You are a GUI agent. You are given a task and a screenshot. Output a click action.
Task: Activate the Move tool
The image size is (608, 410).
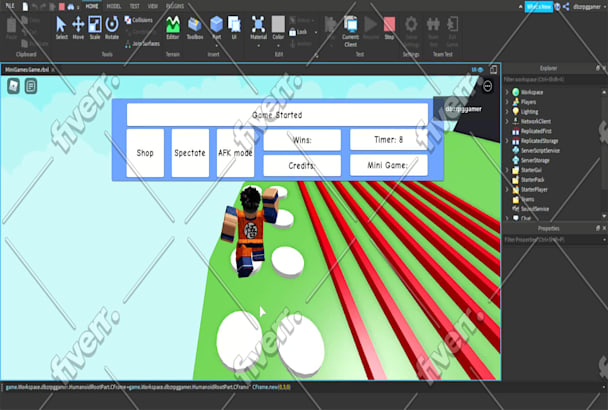(78, 28)
